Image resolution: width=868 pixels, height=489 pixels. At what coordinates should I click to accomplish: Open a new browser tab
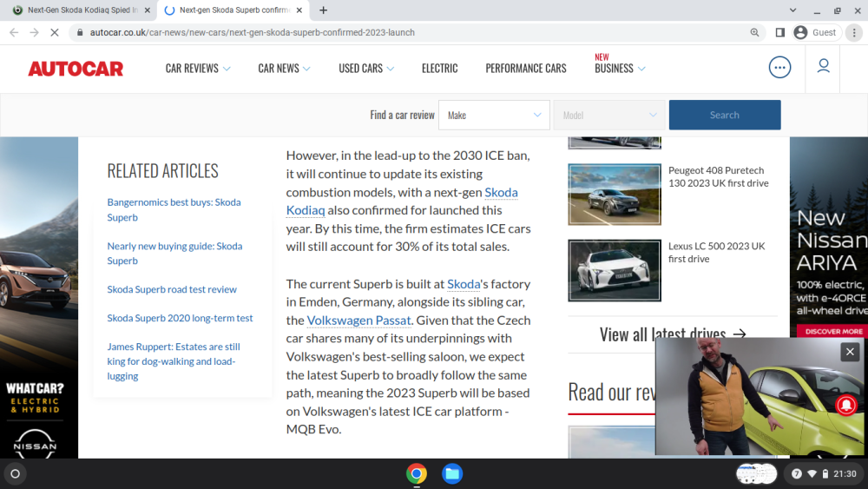pos(323,10)
